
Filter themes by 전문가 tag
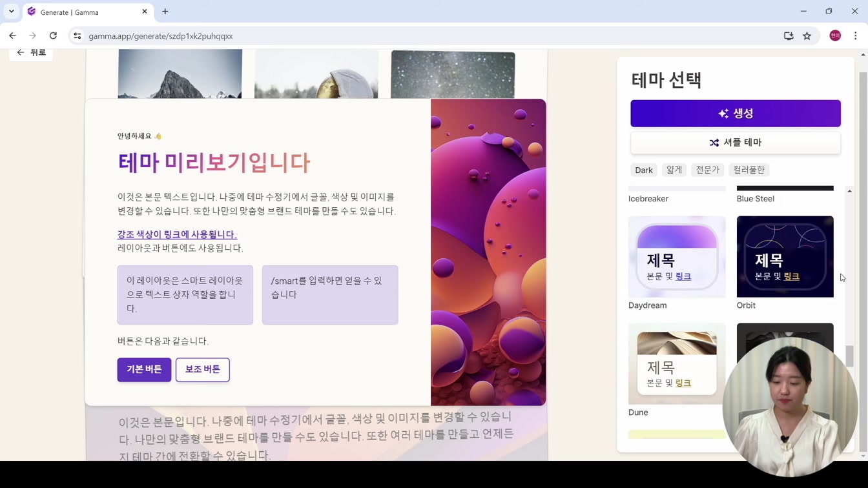coord(707,170)
